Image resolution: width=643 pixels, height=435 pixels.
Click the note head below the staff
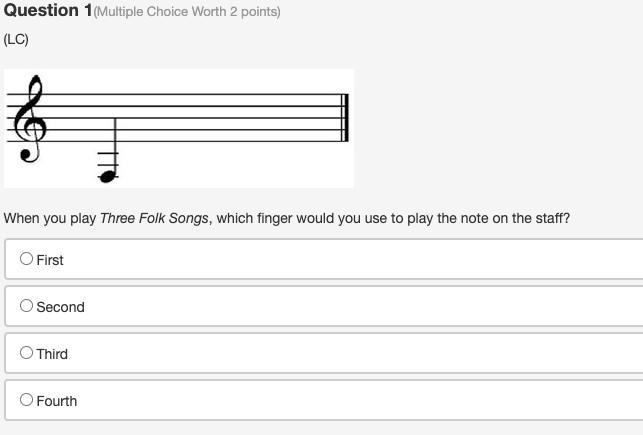point(107,176)
